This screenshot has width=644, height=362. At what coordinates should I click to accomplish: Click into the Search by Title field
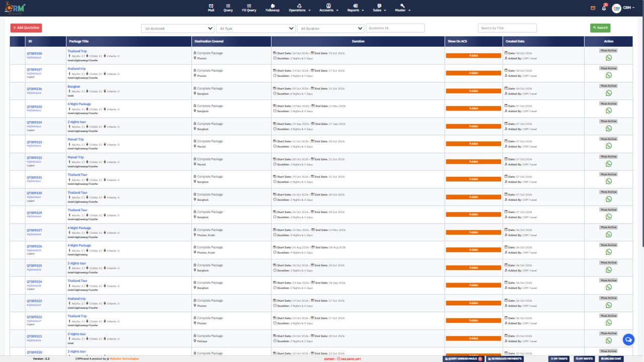(x=507, y=28)
